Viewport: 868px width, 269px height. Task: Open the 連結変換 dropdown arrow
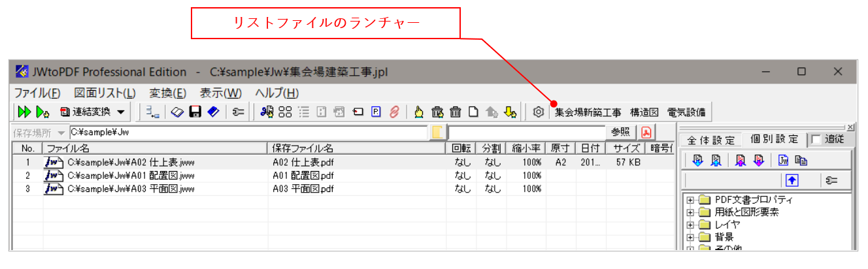121,112
